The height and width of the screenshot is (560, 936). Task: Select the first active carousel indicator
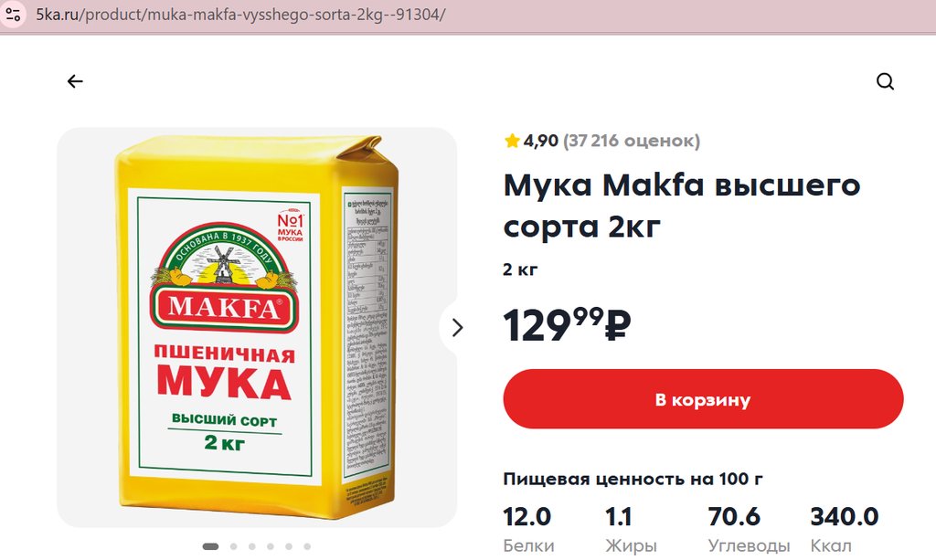[210, 546]
